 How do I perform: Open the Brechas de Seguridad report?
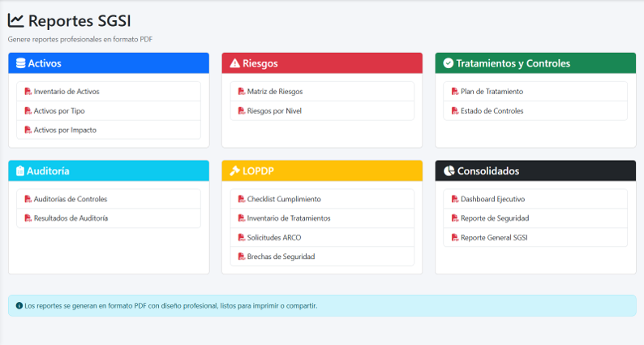click(x=322, y=257)
